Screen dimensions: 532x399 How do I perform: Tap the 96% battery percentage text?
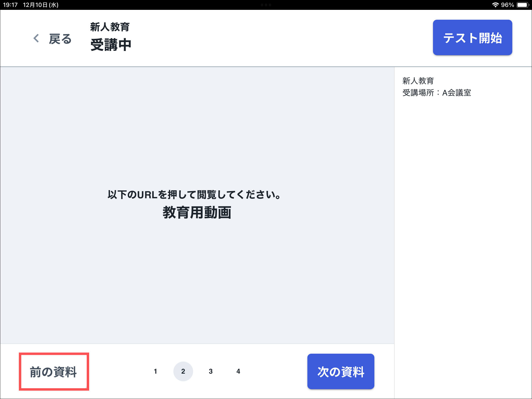tap(508, 5)
